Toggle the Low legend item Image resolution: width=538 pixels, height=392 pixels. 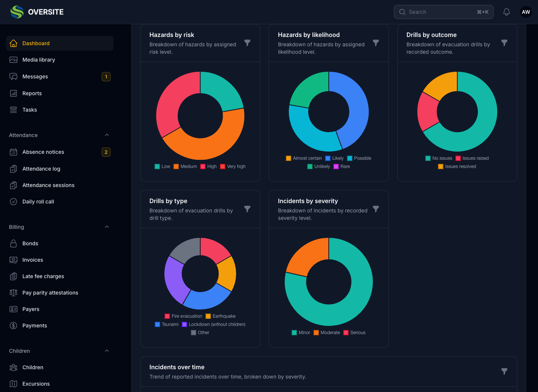163,167
